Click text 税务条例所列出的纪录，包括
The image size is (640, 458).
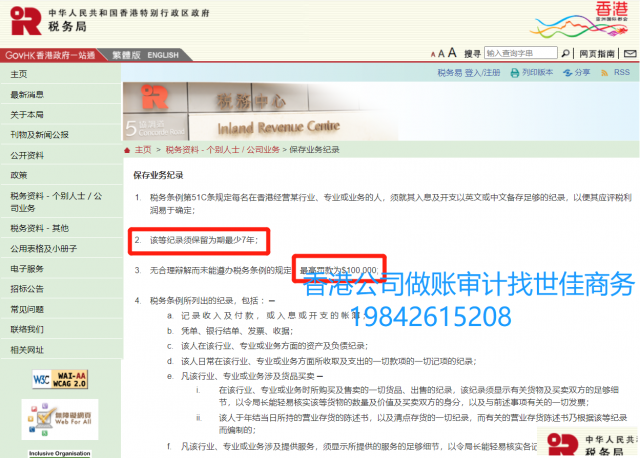(x=208, y=301)
